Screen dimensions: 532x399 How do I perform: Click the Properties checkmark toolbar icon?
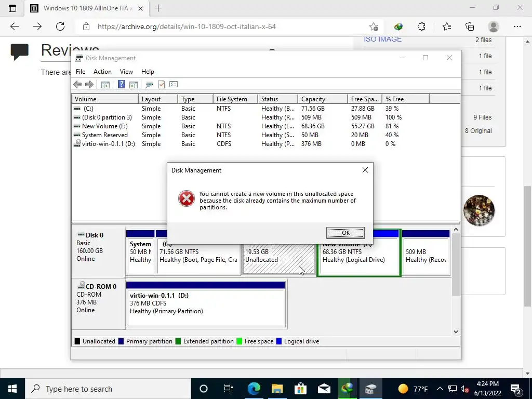162,85
